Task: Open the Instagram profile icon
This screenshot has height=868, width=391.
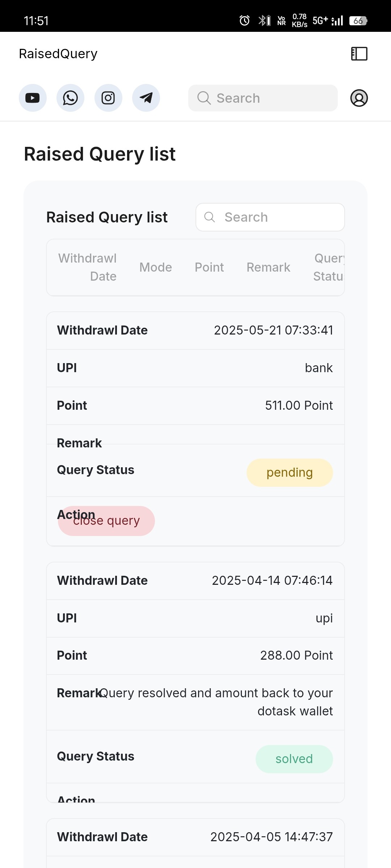Action: [108, 98]
